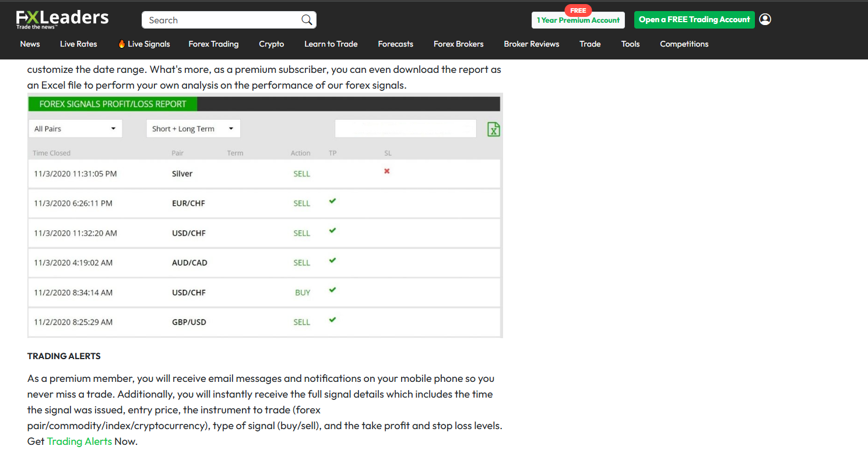Click Open a FREE Trading Account button

(694, 20)
